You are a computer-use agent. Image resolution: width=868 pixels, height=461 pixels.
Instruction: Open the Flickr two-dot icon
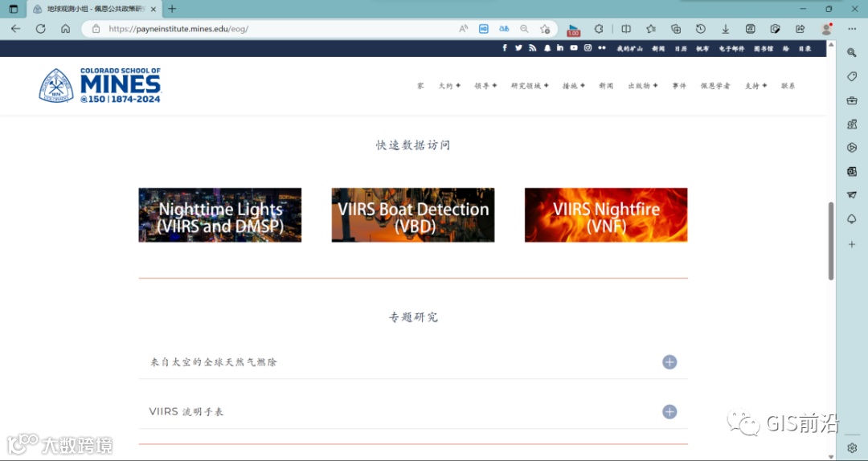602,48
